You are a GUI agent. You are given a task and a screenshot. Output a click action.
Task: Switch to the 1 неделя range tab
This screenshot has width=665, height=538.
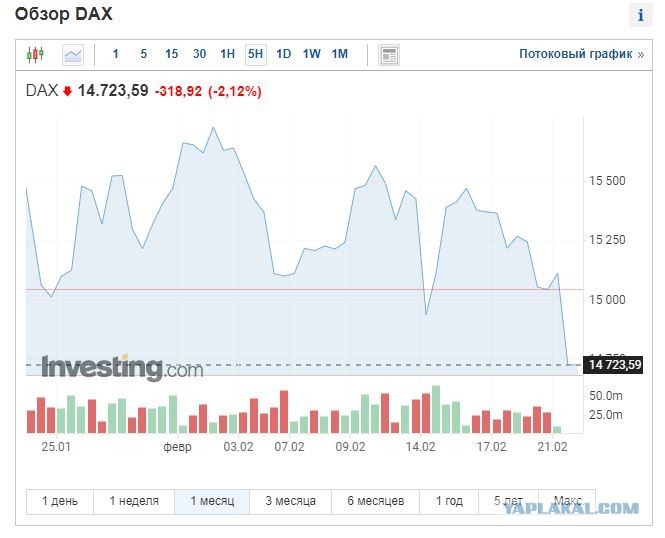tap(134, 502)
